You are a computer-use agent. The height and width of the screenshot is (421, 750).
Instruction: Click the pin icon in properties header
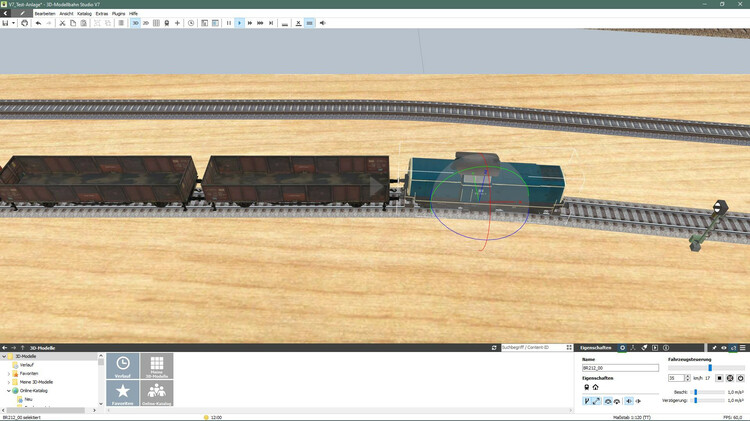point(714,348)
